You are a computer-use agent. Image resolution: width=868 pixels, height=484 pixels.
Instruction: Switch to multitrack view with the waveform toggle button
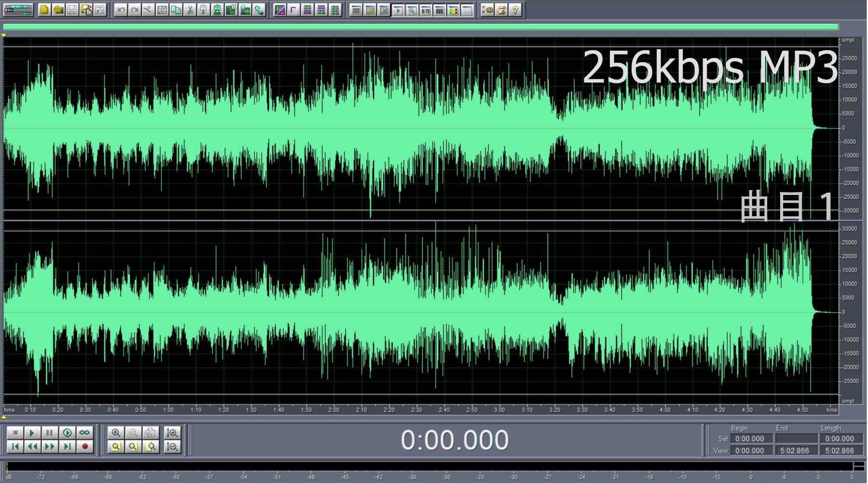18,10
